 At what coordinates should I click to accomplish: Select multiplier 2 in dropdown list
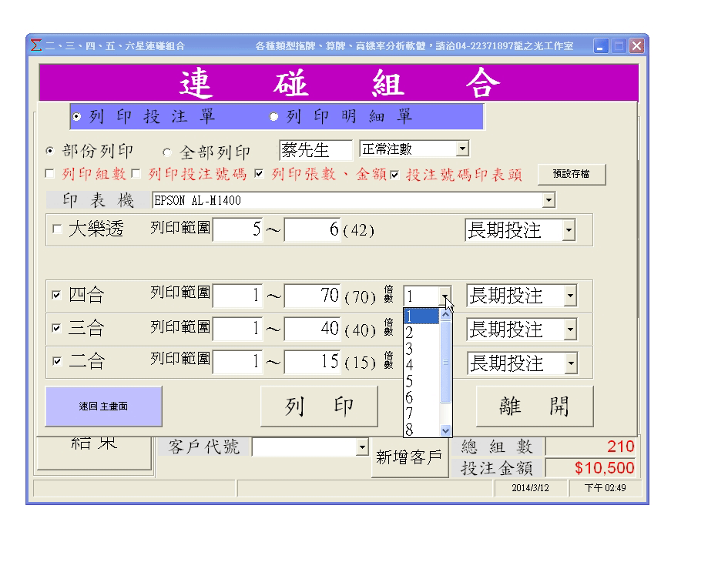click(x=421, y=333)
